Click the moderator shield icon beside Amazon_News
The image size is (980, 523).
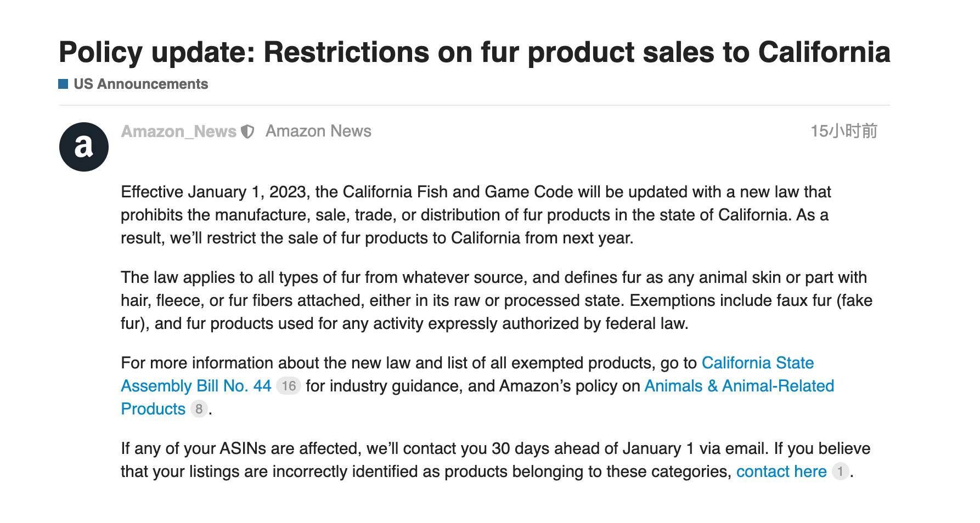(248, 132)
